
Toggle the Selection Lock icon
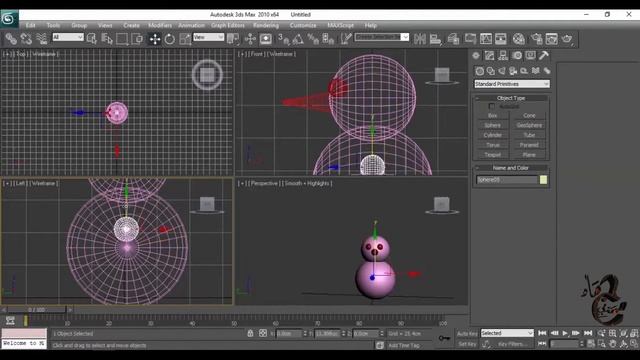[x=250, y=333]
